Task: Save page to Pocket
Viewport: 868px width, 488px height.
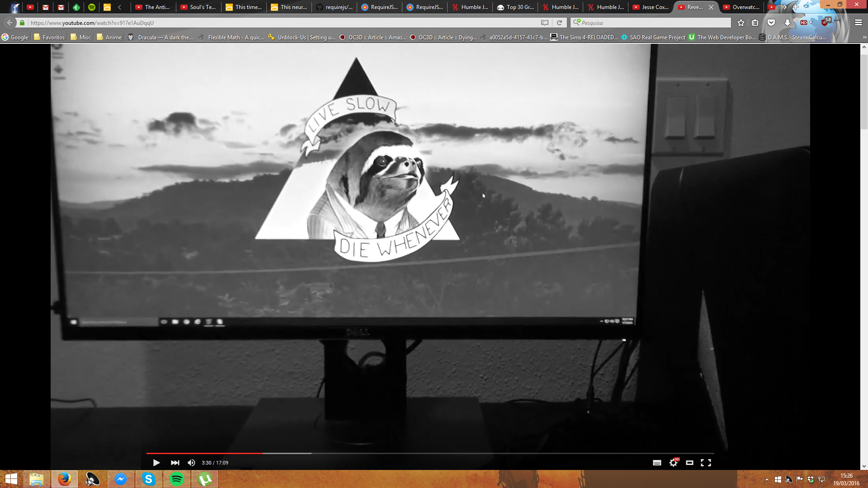Action: coord(771,23)
